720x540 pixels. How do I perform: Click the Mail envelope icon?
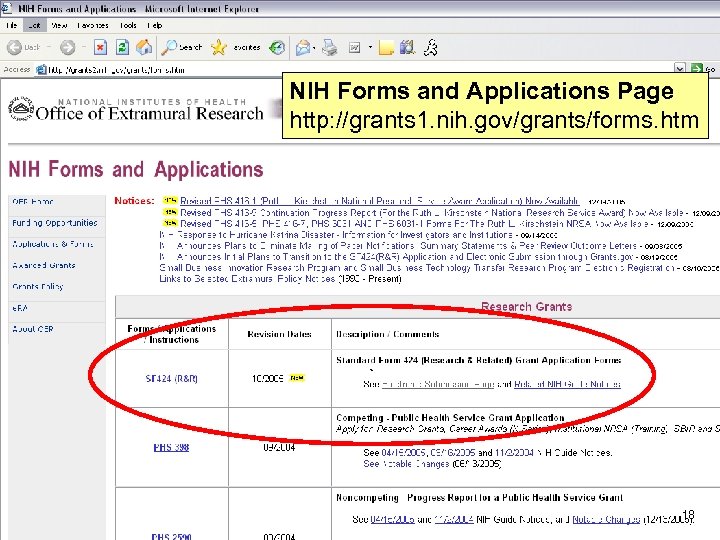pyautogui.click(x=303, y=47)
